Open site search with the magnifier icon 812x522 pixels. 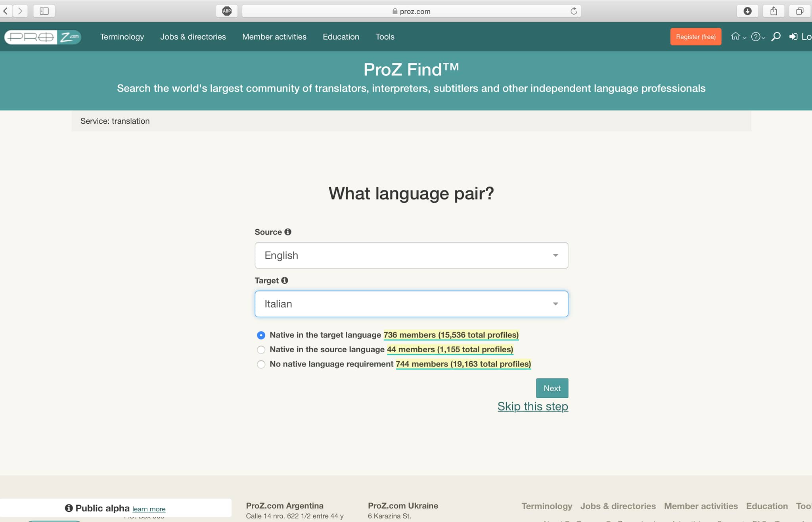776,36
